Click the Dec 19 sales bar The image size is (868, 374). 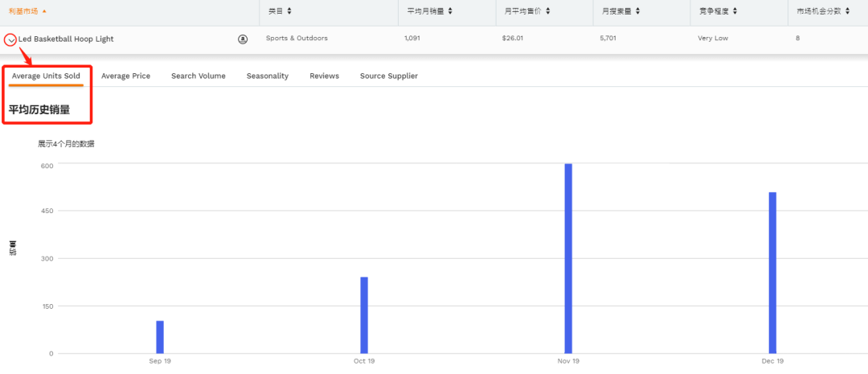pyautogui.click(x=772, y=273)
